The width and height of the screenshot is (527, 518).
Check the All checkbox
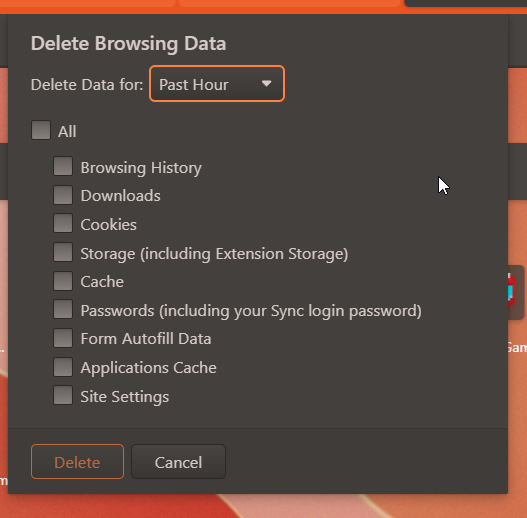[41, 130]
